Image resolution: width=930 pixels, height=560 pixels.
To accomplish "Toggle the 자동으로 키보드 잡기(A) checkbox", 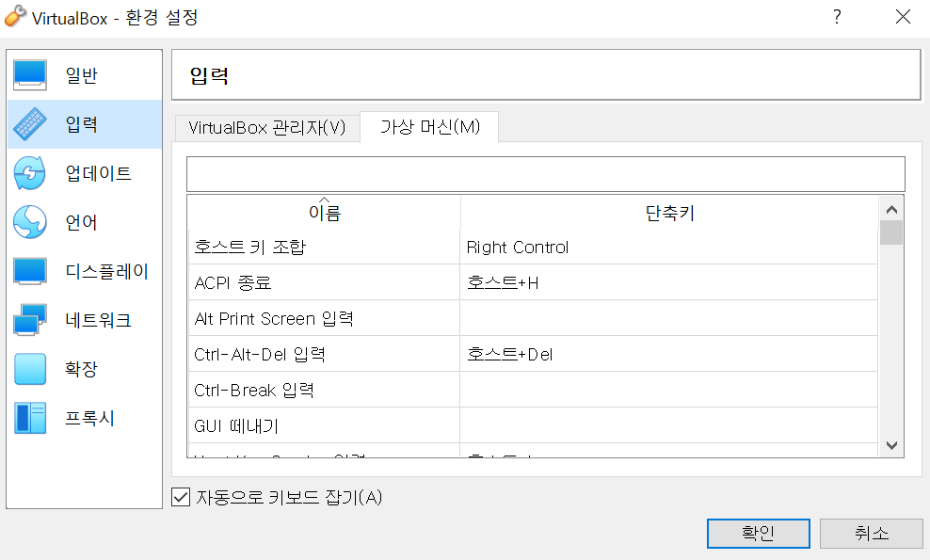I will tap(181, 497).
